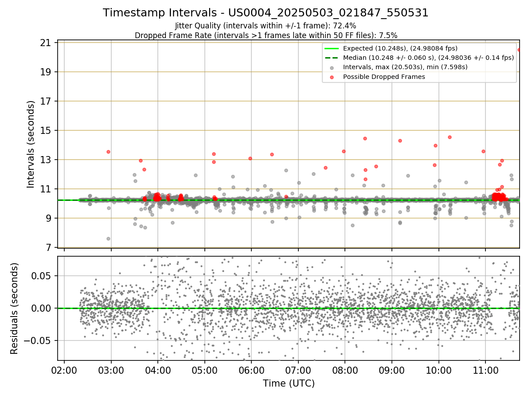Image resolution: width=532 pixels, height=399 pixels.
Task: Select the 'Dropped Frame Rate' 7.5% subtitle line
Action: pyautogui.click(x=266, y=35)
